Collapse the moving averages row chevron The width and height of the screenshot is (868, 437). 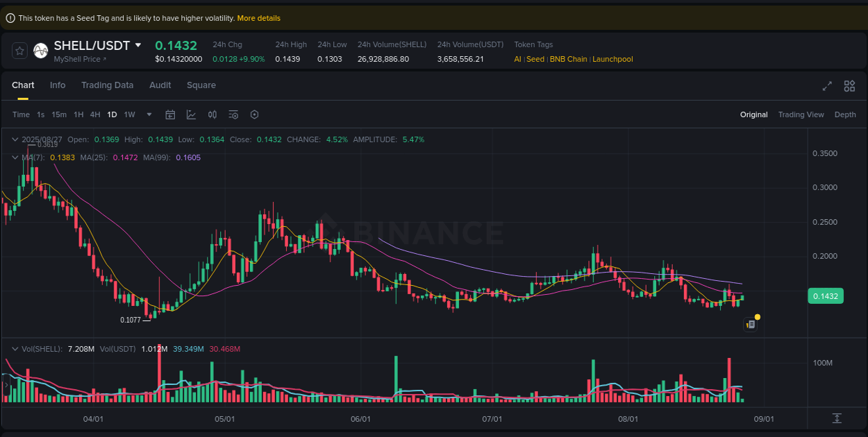pos(14,157)
